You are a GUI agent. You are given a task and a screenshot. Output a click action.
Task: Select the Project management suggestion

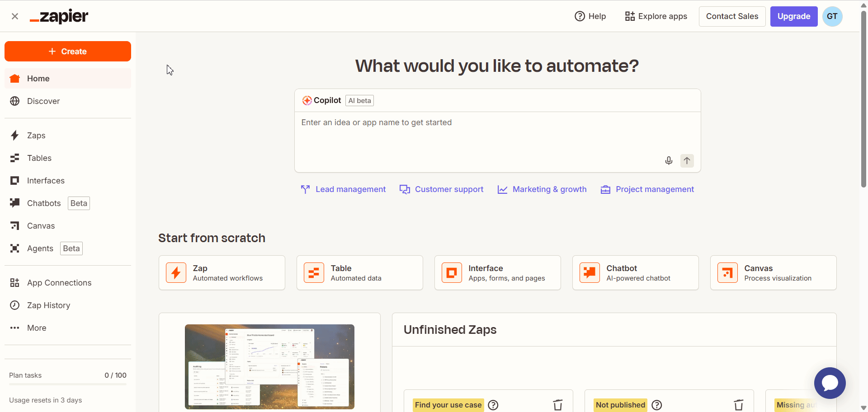647,189
